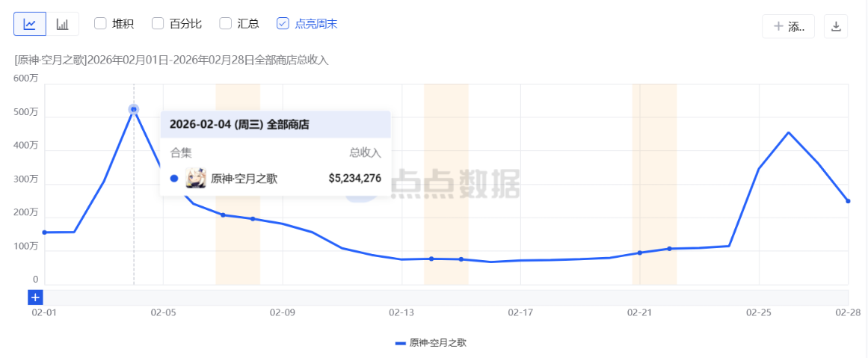The height and width of the screenshot is (358, 868).
Task: Click the 02-04 highlighted peak data point
Action: (x=133, y=110)
